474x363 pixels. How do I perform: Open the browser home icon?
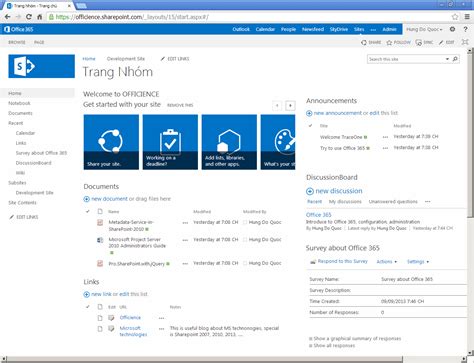(x=39, y=17)
